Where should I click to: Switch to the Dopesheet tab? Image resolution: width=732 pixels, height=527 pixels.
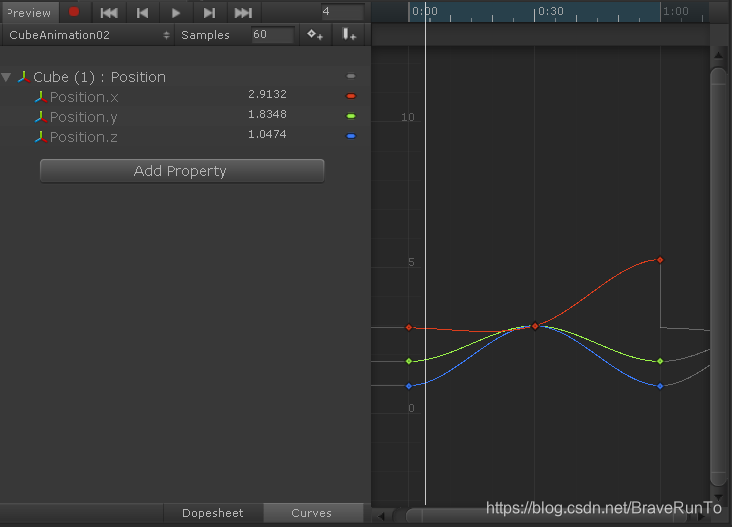click(212, 513)
